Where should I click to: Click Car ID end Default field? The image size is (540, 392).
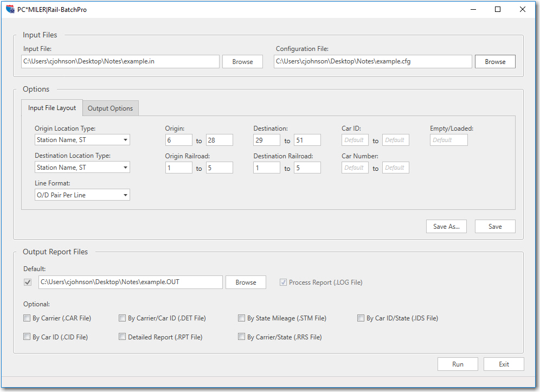pyautogui.click(x=396, y=140)
